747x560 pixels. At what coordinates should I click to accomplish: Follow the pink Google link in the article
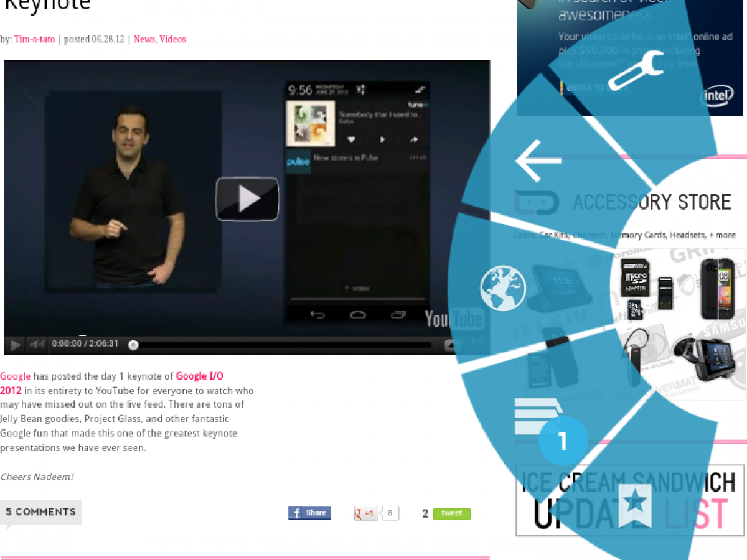[x=16, y=376]
